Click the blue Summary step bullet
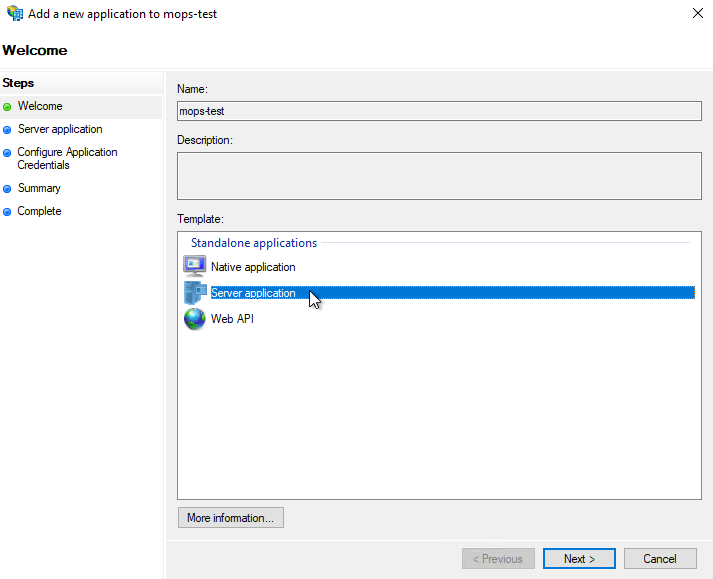Image resolution: width=713 pixels, height=579 pixels. (8, 189)
